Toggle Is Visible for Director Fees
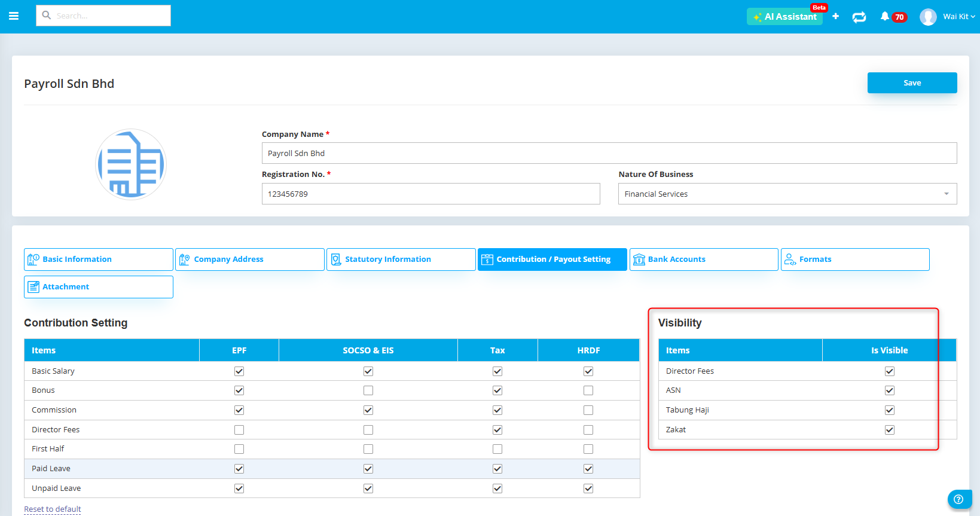Image resolution: width=980 pixels, height=516 pixels. (x=890, y=371)
